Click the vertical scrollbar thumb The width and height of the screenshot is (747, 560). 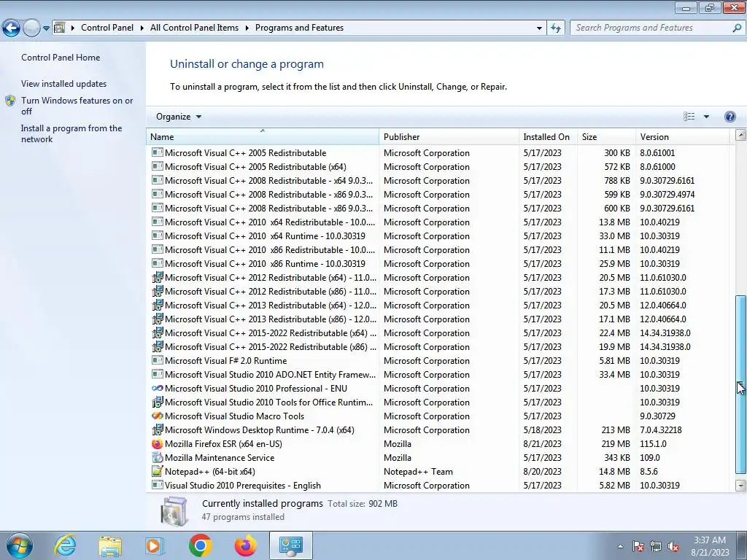pyautogui.click(x=741, y=384)
